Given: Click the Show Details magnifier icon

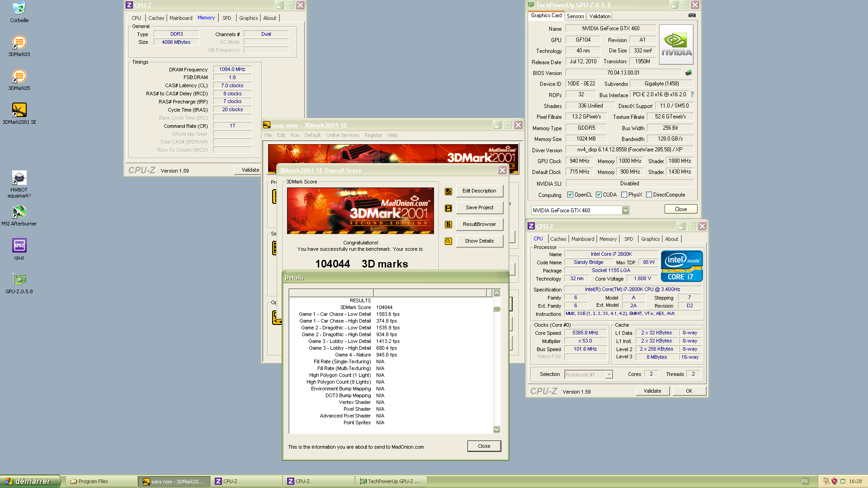Looking at the screenshot, I should tap(448, 241).
